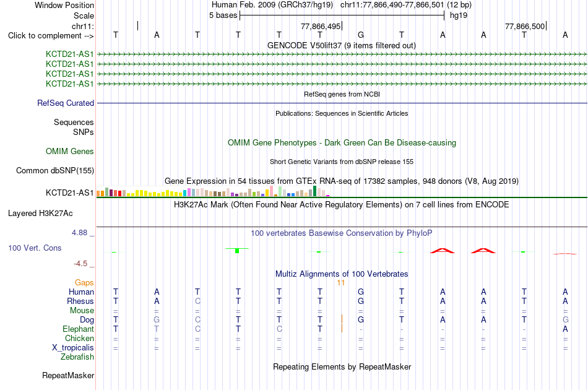The width and height of the screenshot is (588, 390).
Task: Click the 'Click to complement -->' label
Action: [51, 36]
